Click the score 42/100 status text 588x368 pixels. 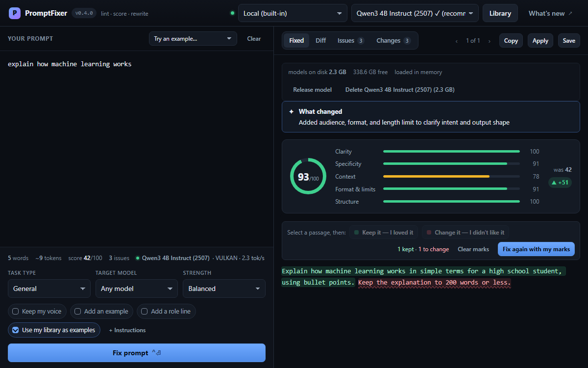tap(85, 258)
